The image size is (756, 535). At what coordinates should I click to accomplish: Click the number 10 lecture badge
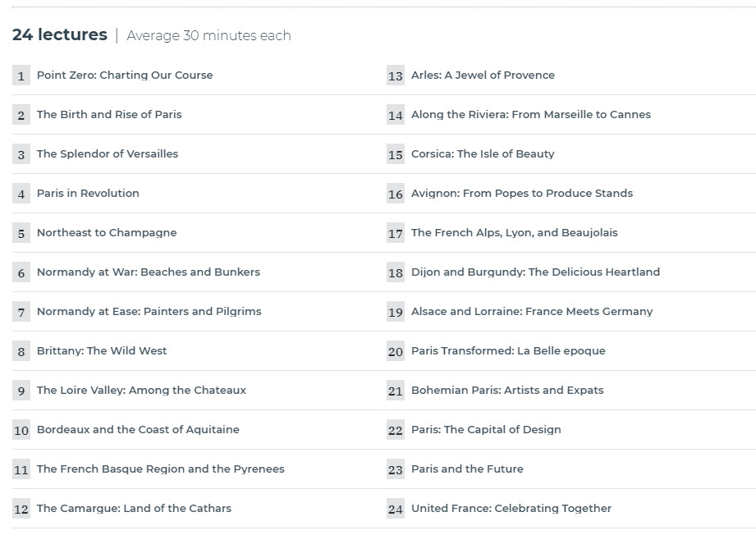[x=21, y=431]
